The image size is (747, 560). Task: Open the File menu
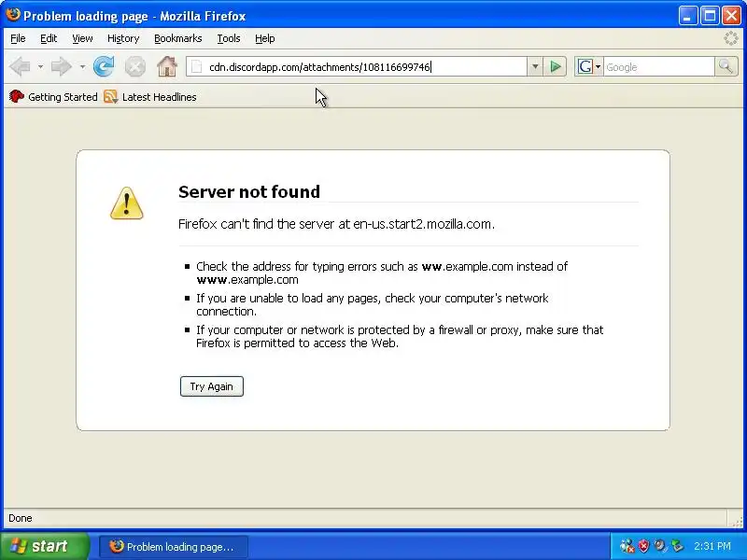point(18,38)
